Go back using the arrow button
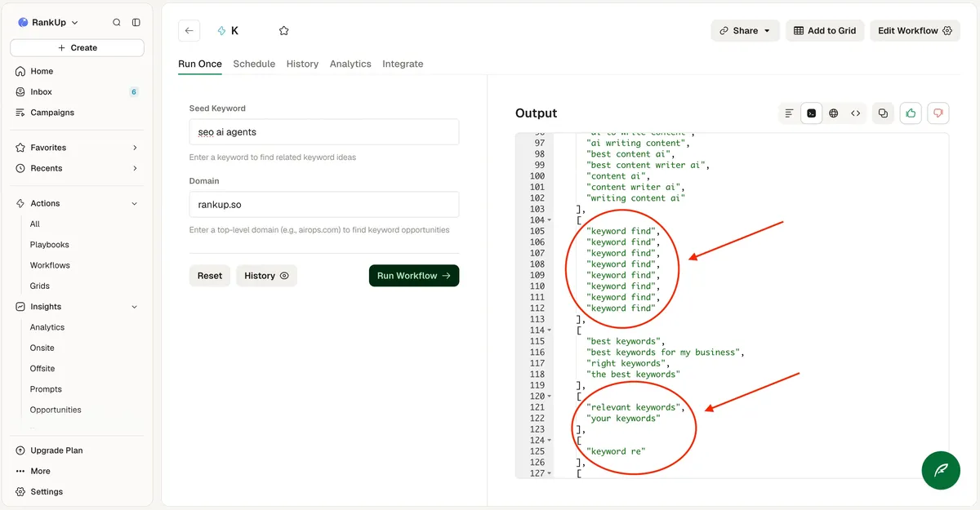This screenshot has width=980, height=510. 189,31
